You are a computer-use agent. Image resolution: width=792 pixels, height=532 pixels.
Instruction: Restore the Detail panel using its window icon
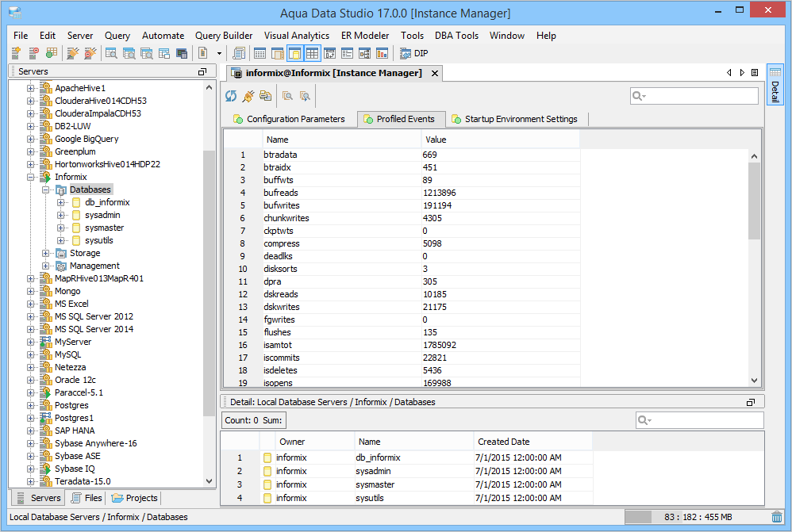click(x=751, y=402)
